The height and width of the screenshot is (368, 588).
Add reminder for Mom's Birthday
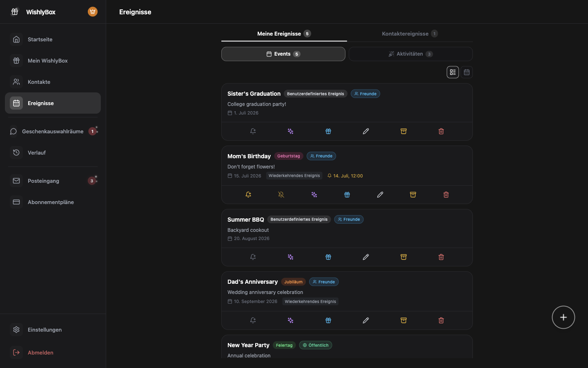click(x=248, y=195)
